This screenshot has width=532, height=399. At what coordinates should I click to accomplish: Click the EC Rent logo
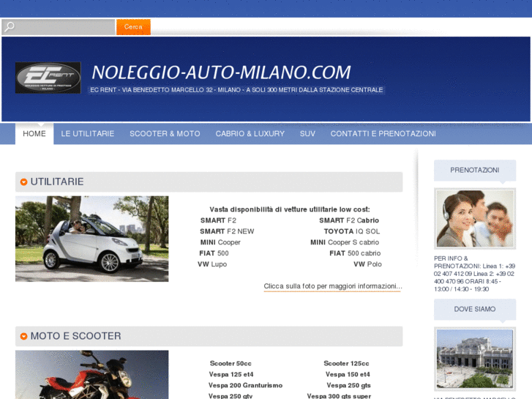48,78
